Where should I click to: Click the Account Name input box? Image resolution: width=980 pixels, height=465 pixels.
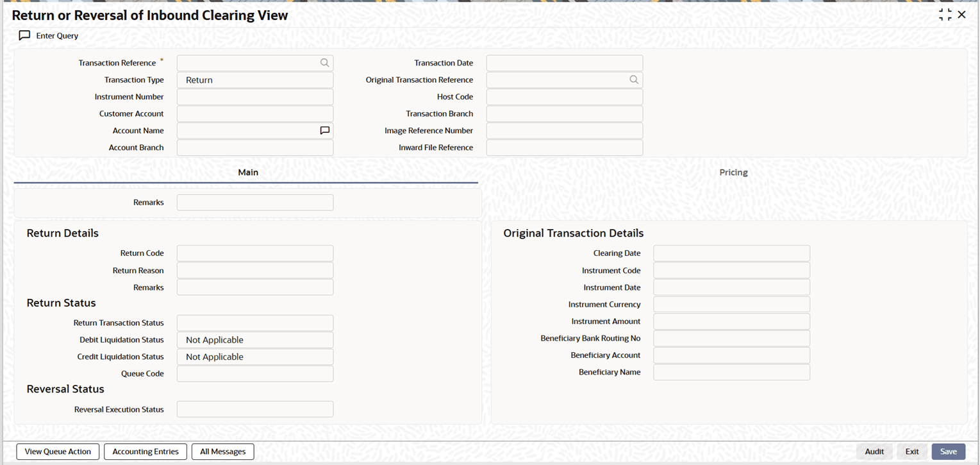coord(255,131)
